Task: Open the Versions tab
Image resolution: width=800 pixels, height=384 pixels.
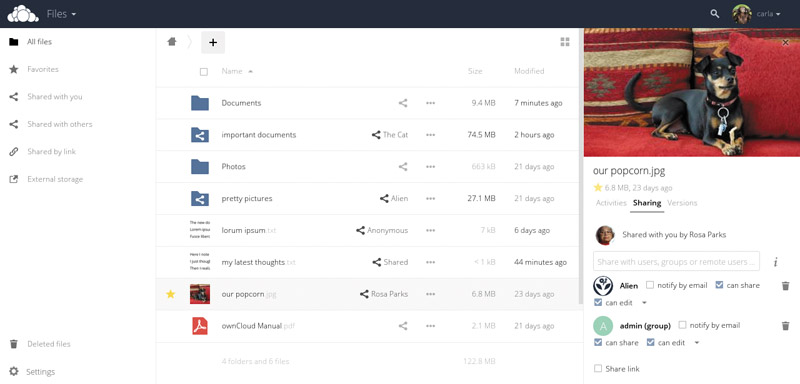Action: tap(682, 203)
